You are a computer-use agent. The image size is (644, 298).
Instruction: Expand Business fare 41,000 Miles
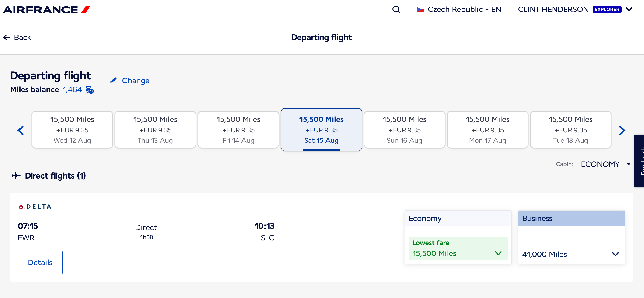(x=571, y=254)
